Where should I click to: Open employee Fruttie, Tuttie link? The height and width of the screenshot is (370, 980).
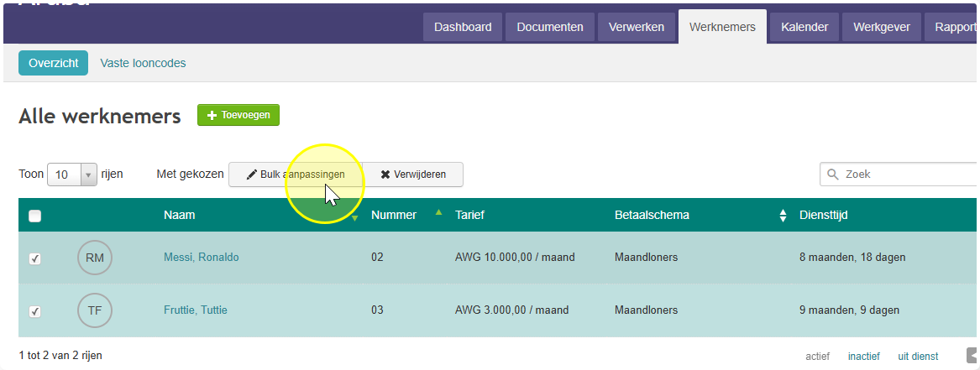[x=196, y=310]
